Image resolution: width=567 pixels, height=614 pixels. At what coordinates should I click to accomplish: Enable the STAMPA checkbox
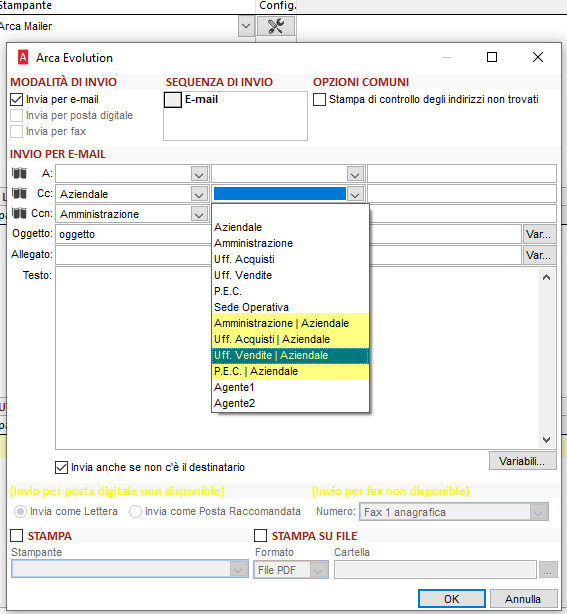(17, 535)
